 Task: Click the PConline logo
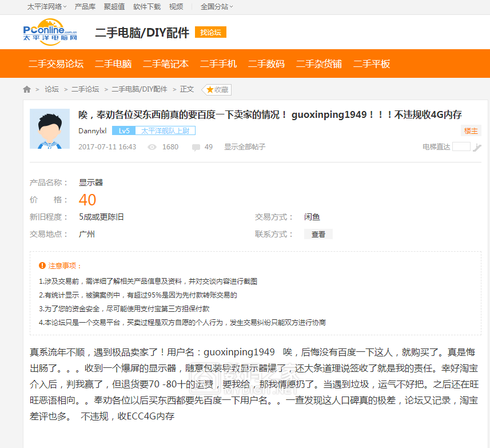point(50,32)
